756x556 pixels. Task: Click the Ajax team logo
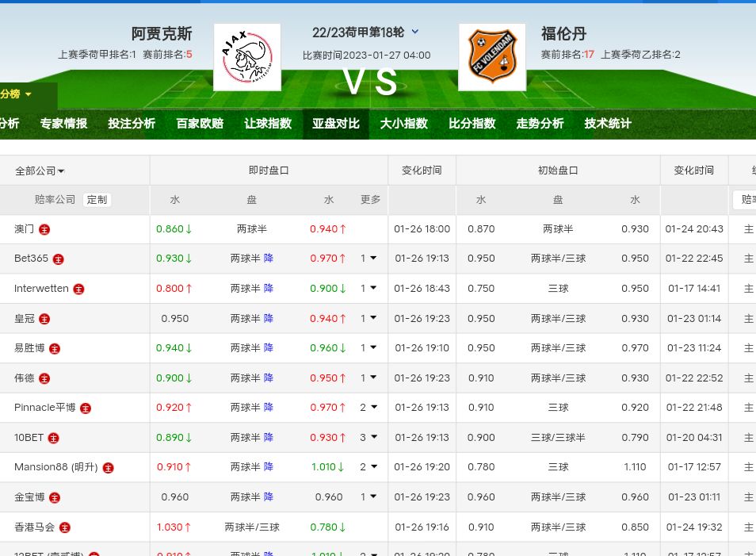click(246, 57)
